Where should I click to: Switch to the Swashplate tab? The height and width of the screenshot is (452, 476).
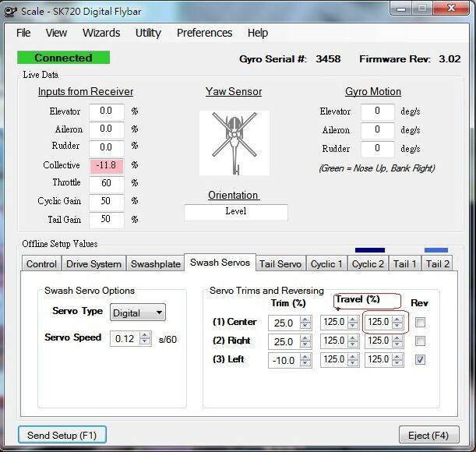(x=155, y=263)
